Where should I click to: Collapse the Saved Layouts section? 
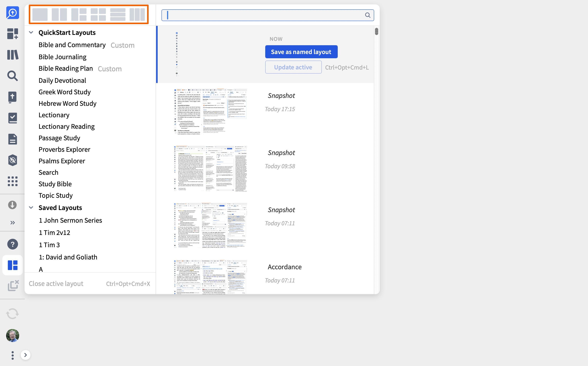[x=31, y=208]
